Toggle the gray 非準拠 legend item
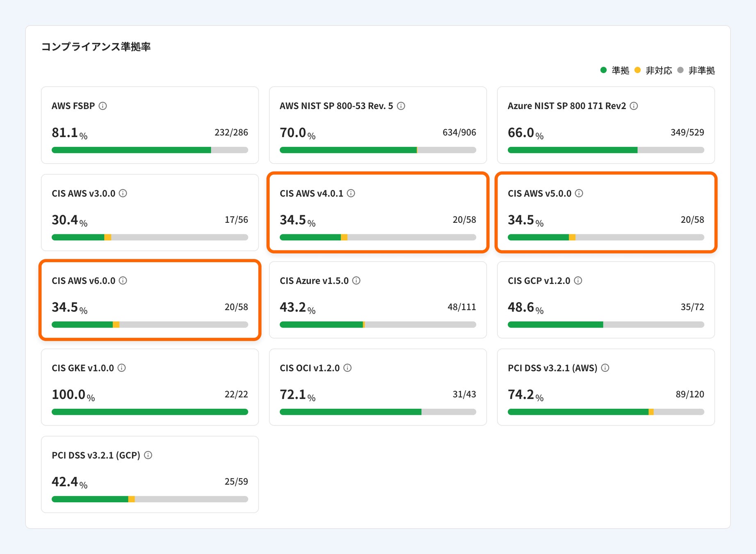The width and height of the screenshot is (756, 554). click(696, 71)
